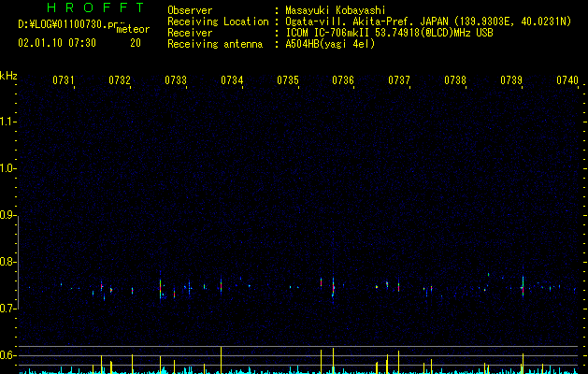Click the meteor echo at the 0737 mark
Screen dimensions: 588x374
tap(398, 286)
